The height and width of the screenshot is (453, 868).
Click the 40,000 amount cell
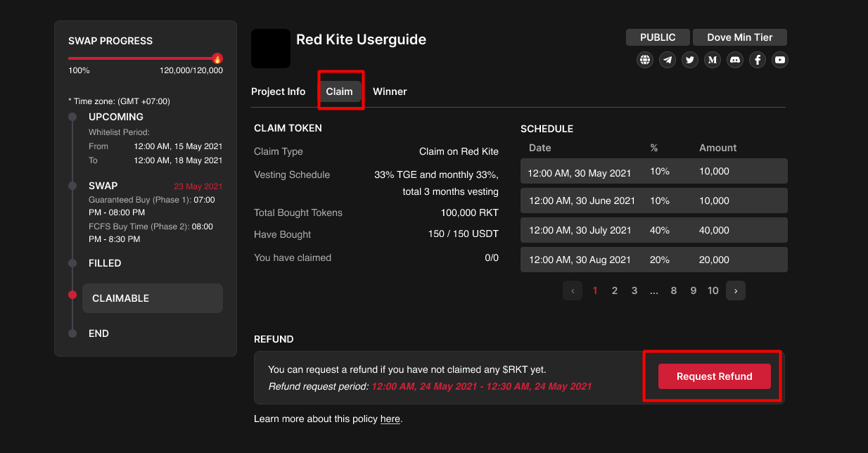[x=715, y=230]
